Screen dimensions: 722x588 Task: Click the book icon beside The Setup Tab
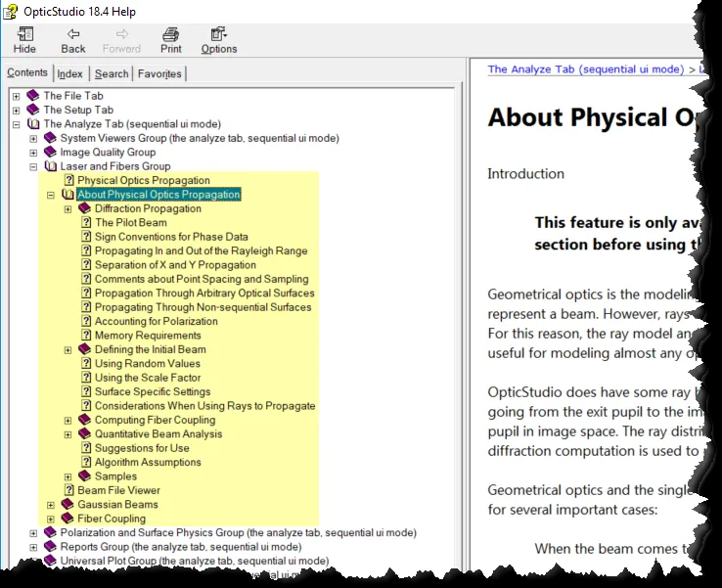pyautogui.click(x=33, y=110)
